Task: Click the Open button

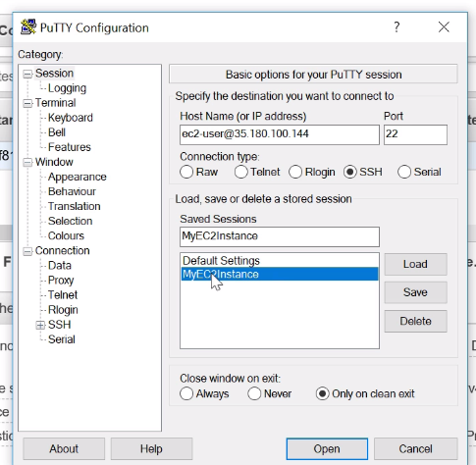Action: (x=327, y=449)
